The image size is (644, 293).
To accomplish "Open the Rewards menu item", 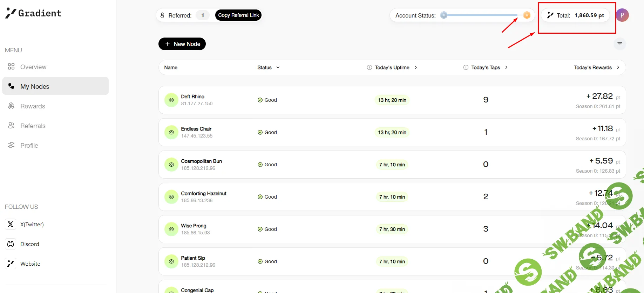I will pos(33,106).
